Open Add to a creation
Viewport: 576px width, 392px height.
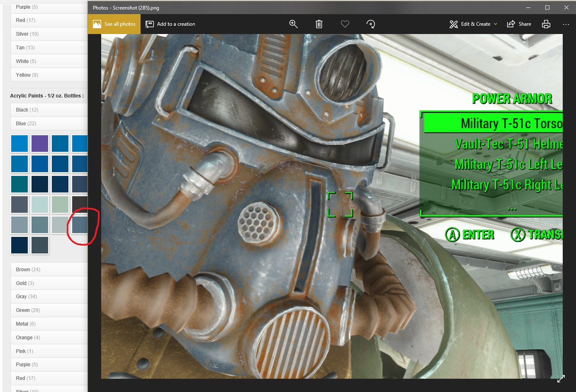(170, 24)
